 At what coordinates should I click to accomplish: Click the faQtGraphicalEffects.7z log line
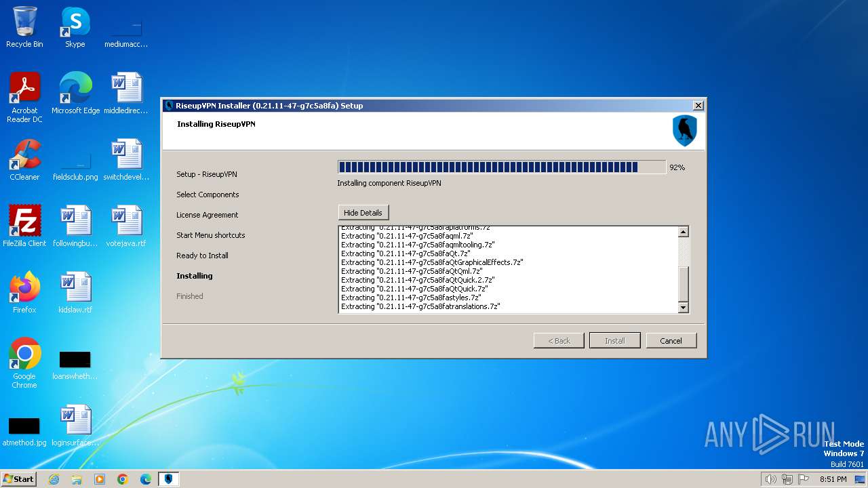(432, 262)
